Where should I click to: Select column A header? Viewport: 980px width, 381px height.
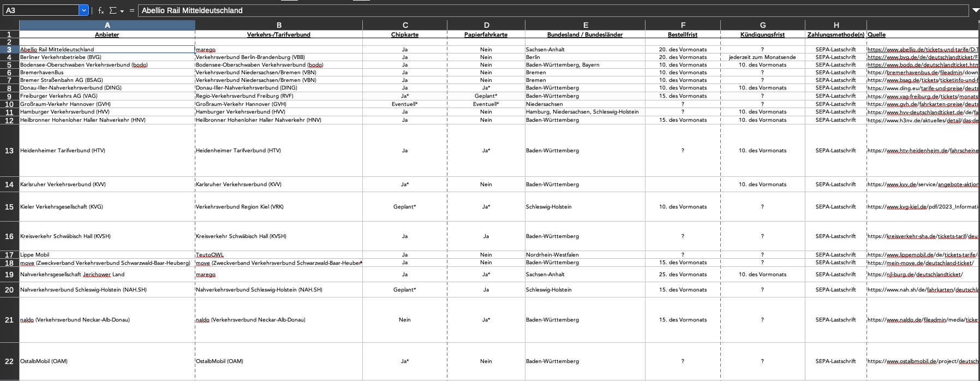(x=107, y=25)
